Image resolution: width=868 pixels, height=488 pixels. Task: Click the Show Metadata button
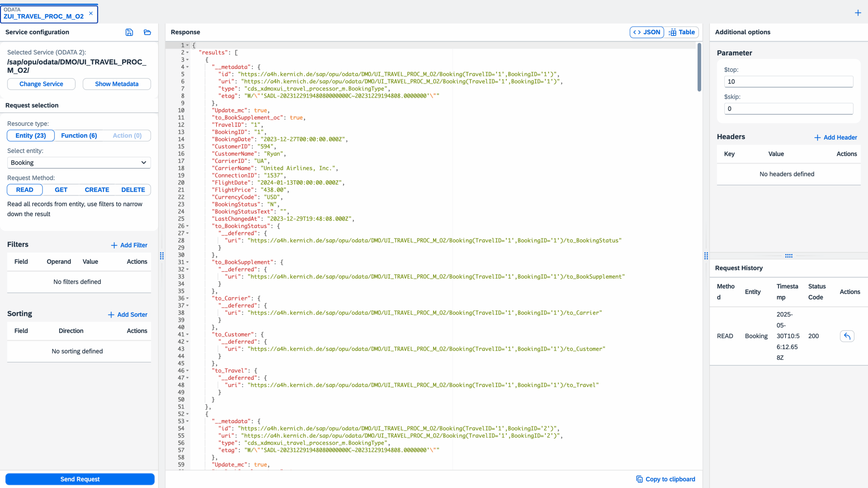pos(117,84)
